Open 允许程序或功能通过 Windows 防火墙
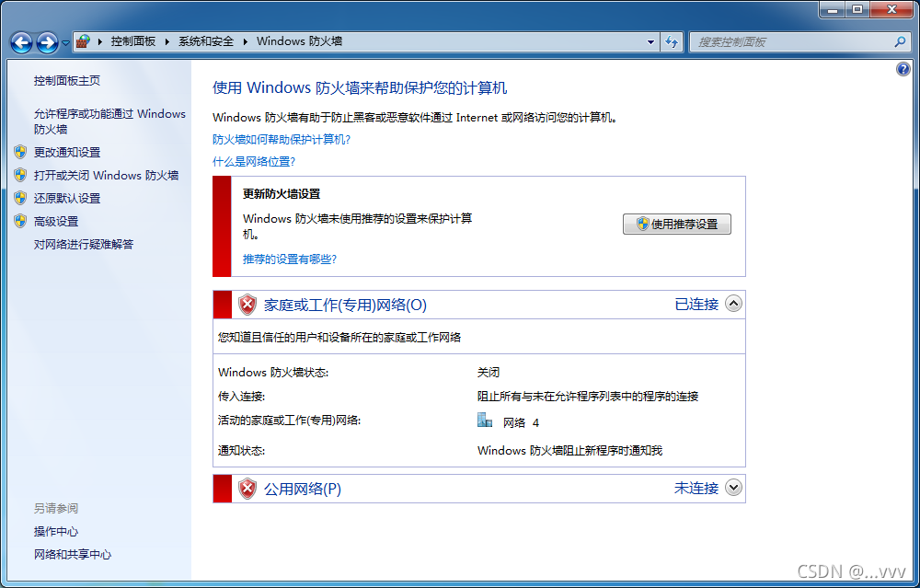The height and width of the screenshot is (588, 920). pos(109,121)
